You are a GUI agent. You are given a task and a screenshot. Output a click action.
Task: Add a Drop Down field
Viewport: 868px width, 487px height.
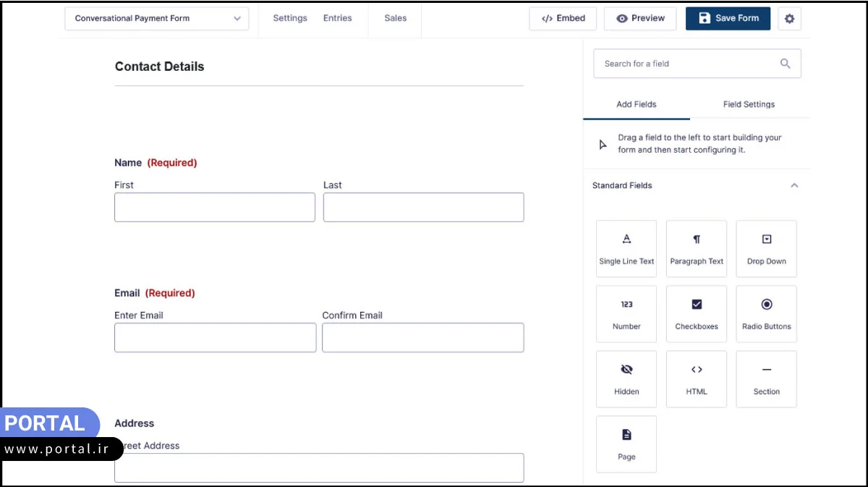point(766,249)
